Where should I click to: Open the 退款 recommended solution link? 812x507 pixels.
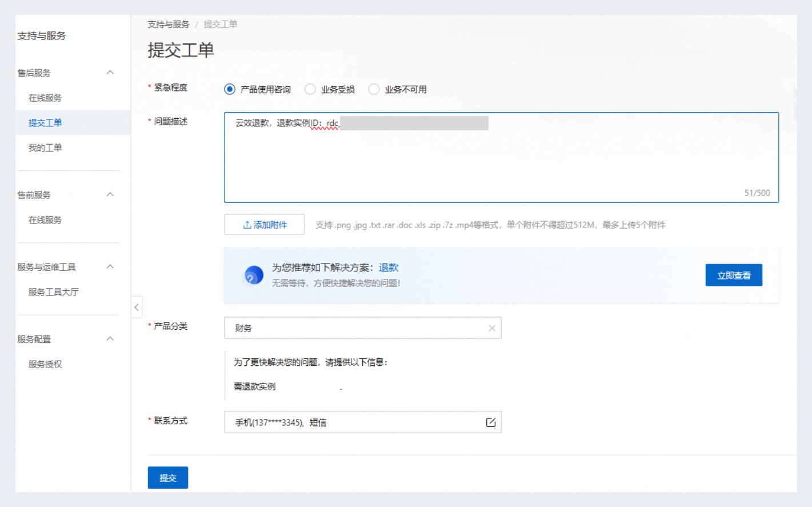coord(389,268)
